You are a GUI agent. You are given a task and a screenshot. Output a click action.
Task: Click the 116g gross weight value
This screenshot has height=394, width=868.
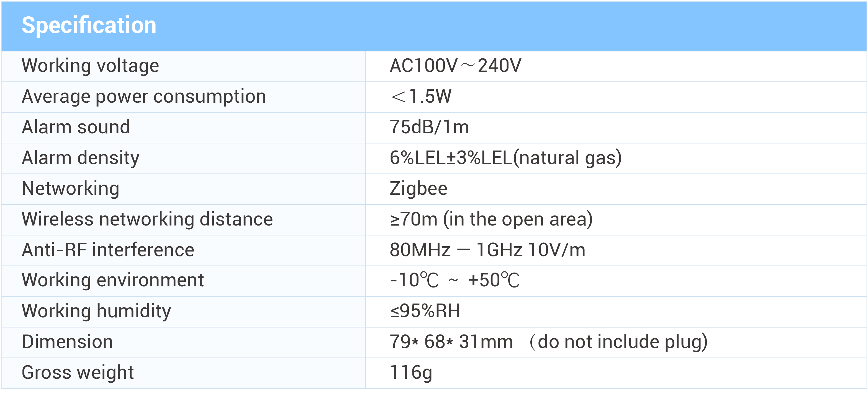tap(411, 373)
